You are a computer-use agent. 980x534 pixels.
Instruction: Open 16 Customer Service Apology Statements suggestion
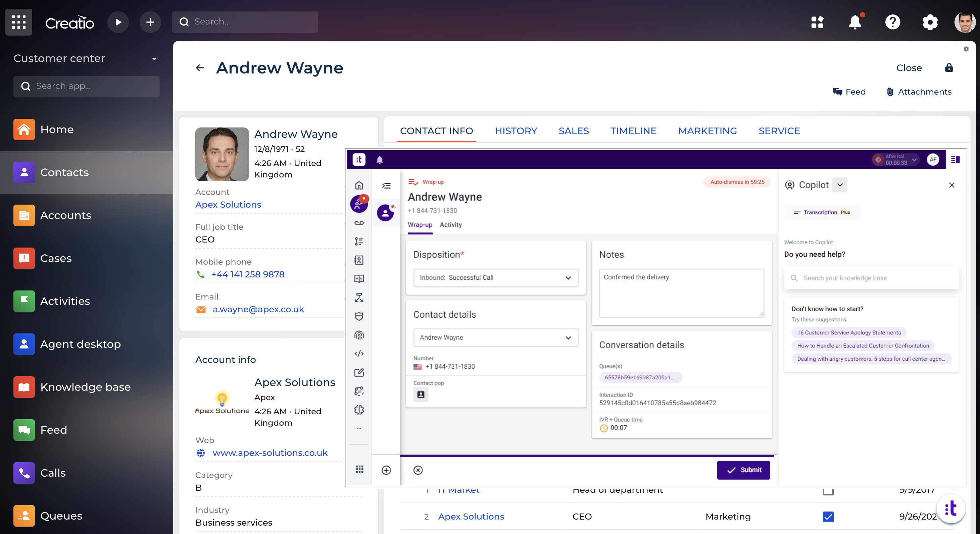848,332
